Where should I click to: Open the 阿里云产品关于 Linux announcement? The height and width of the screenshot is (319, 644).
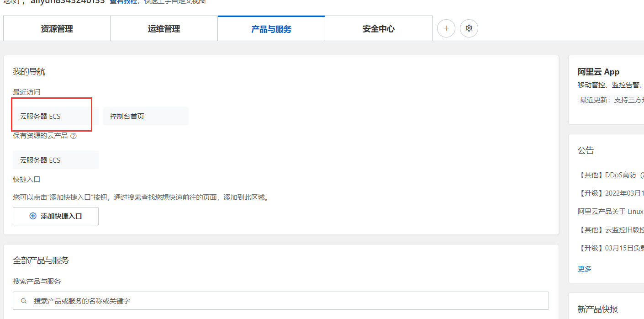point(611,211)
